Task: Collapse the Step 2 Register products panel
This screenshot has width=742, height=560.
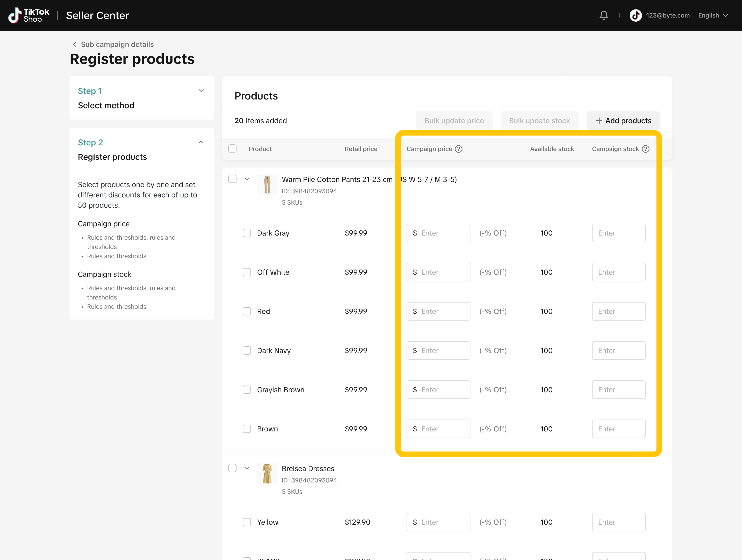Action: [x=201, y=142]
